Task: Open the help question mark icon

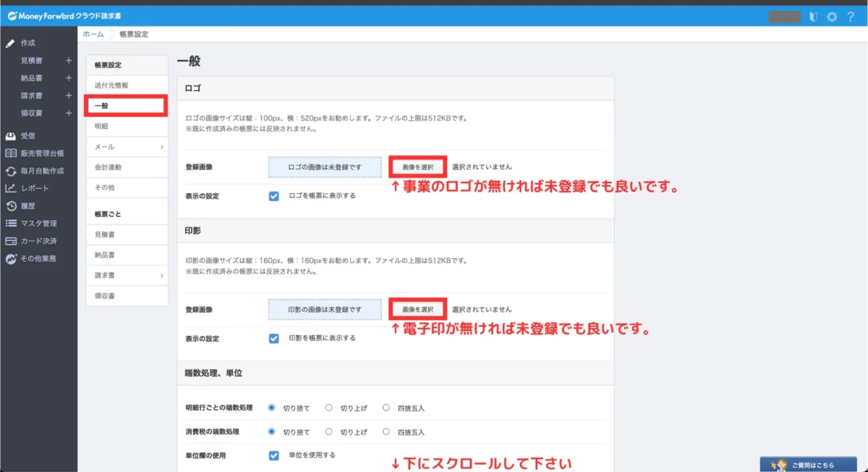Action: coord(850,17)
